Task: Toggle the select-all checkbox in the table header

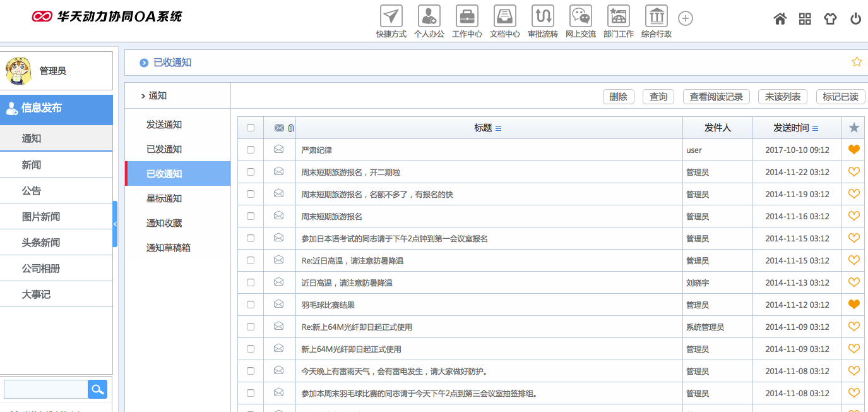Action: click(x=251, y=128)
